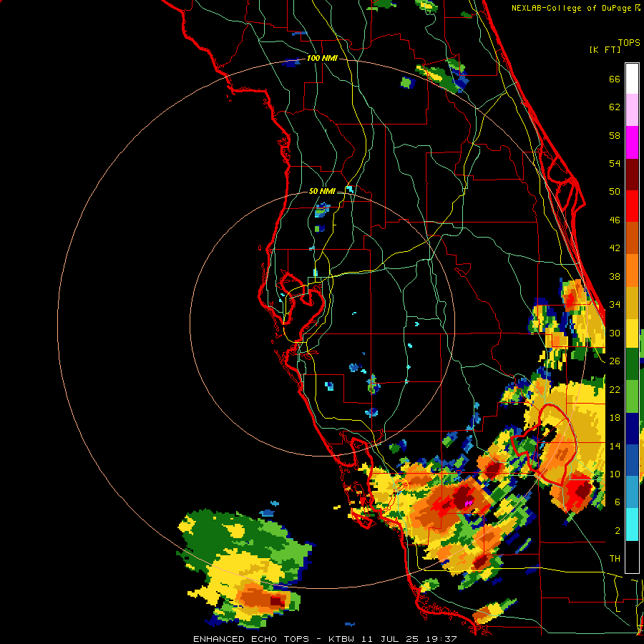Image resolution: width=644 pixels, height=644 pixels.
Task: Click the 18 value on the legend
Action: click(615, 418)
